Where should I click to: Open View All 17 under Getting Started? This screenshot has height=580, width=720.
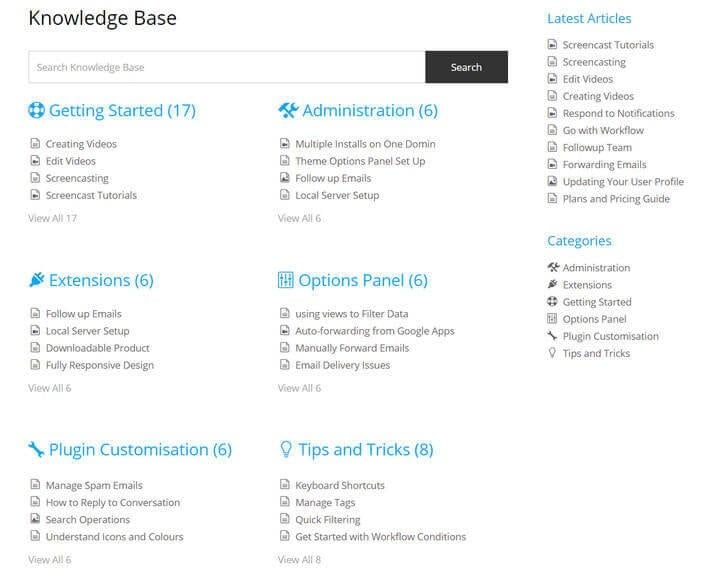click(x=52, y=218)
